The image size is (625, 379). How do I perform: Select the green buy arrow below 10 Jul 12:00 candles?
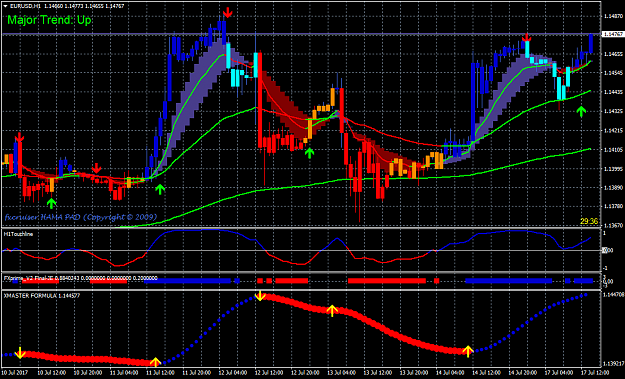pyautogui.click(x=51, y=203)
